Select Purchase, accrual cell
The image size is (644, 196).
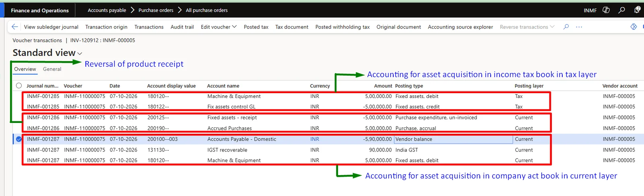pyautogui.click(x=415, y=129)
